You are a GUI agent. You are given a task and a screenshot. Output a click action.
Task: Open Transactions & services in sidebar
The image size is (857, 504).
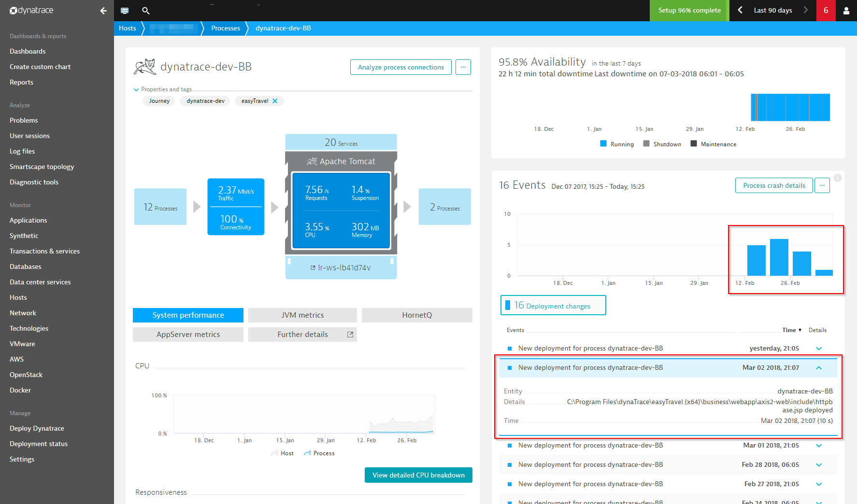(x=44, y=251)
